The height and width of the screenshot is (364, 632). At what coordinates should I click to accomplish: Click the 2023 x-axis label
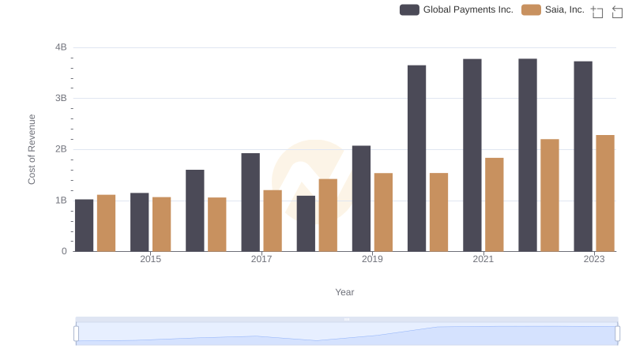coord(594,259)
